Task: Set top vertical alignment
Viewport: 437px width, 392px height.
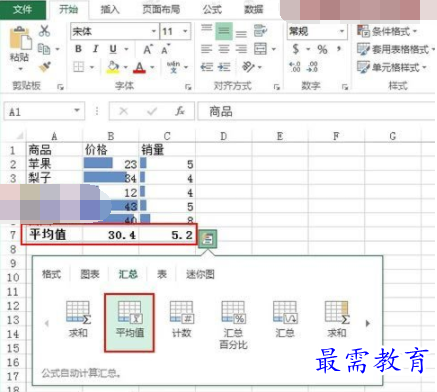Action: coord(206,29)
